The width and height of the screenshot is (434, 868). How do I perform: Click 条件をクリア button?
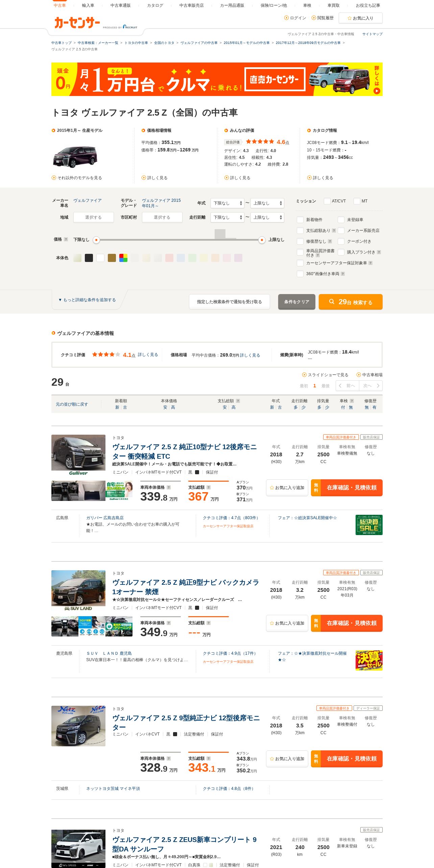[x=296, y=302]
